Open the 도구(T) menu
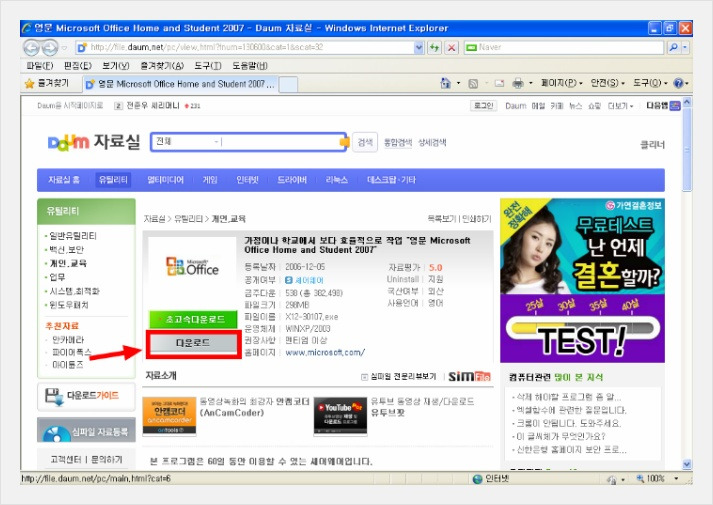 (207, 66)
